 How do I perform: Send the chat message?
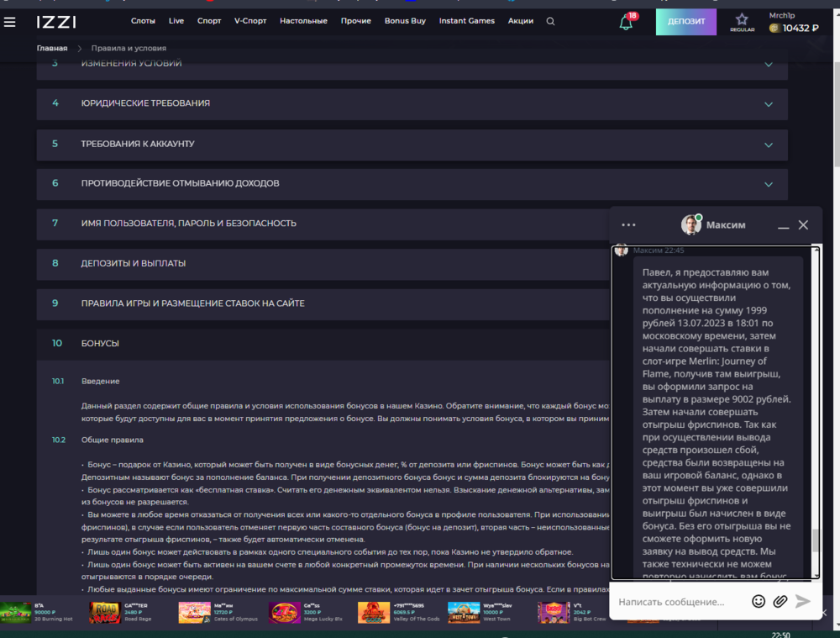tap(802, 601)
